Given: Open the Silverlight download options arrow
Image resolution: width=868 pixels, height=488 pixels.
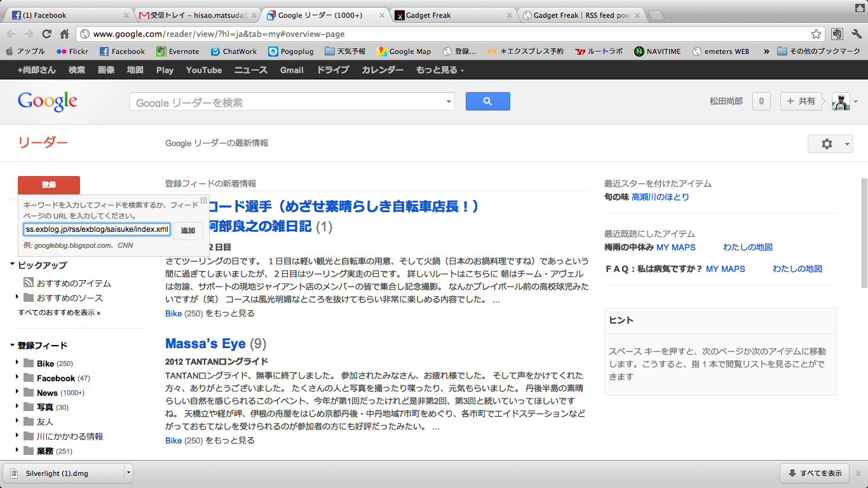Looking at the screenshot, I should 128,473.
